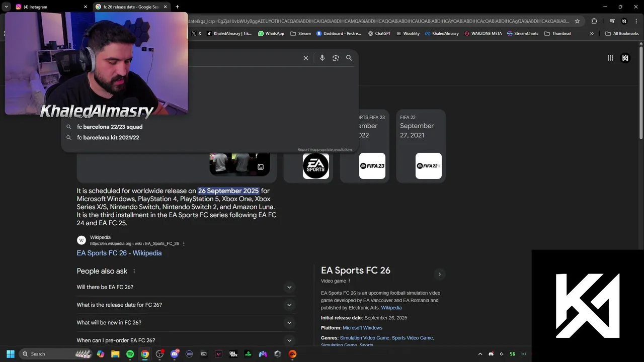Open the Chrome extensions puzzle menu
This screenshot has width=644, height=362.
click(x=594, y=21)
